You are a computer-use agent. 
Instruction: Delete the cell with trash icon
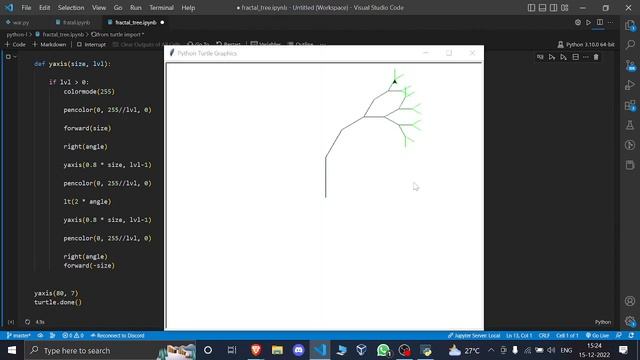point(596,57)
